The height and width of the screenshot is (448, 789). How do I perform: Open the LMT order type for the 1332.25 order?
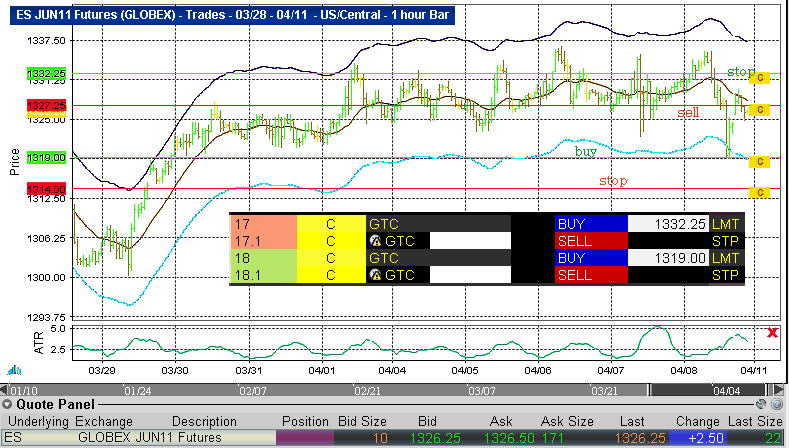726,223
